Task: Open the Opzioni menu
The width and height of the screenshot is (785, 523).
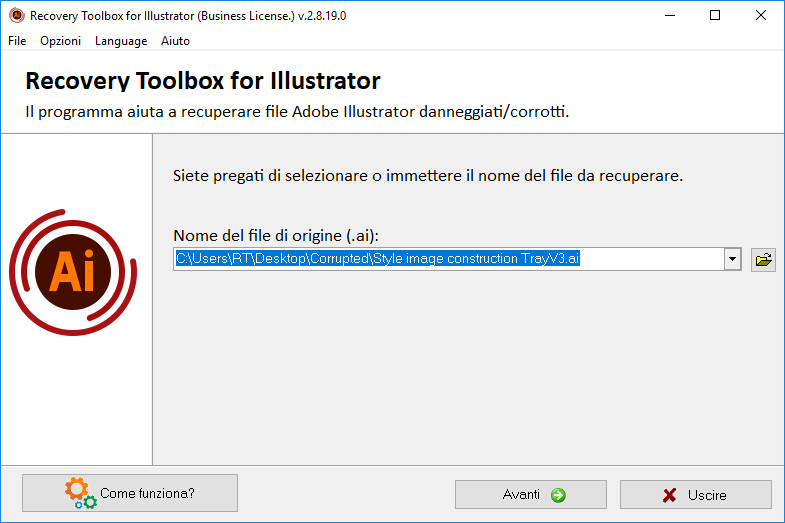Action: [x=61, y=41]
